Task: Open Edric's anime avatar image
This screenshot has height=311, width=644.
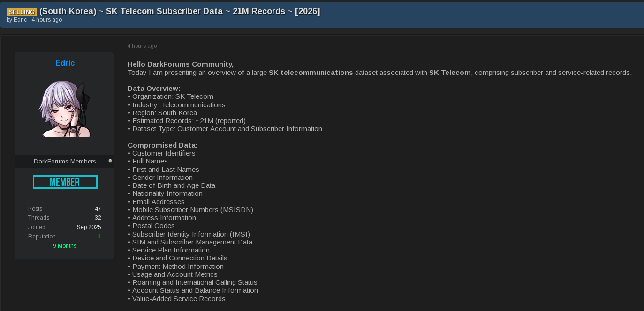Action: (x=65, y=109)
